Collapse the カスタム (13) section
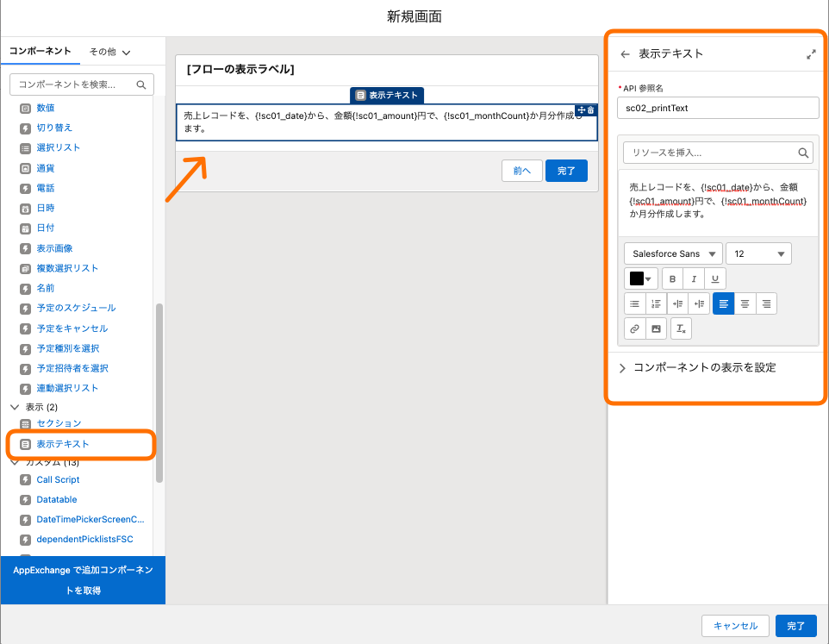Screen dimensions: 829x644 [15, 462]
